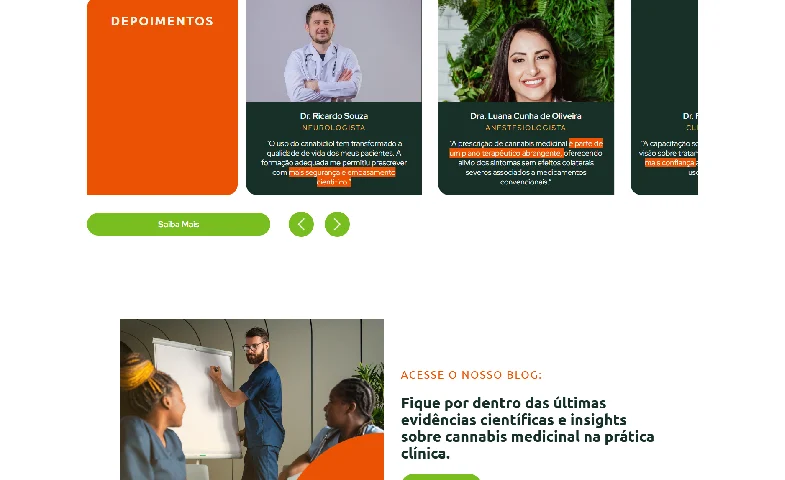The width and height of the screenshot is (785, 480).
Task: Click the Dra. Luana Cunha de Oliveira name
Action: coord(526,116)
